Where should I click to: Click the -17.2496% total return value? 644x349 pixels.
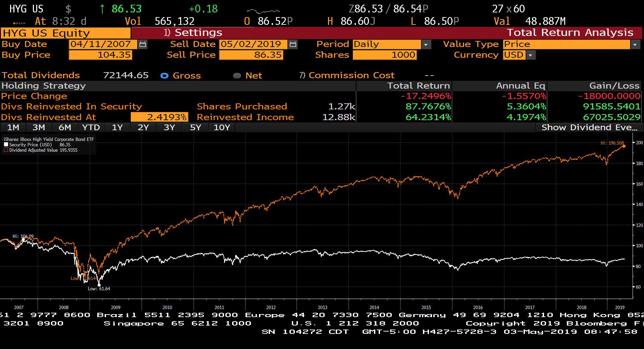(x=426, y=96)
